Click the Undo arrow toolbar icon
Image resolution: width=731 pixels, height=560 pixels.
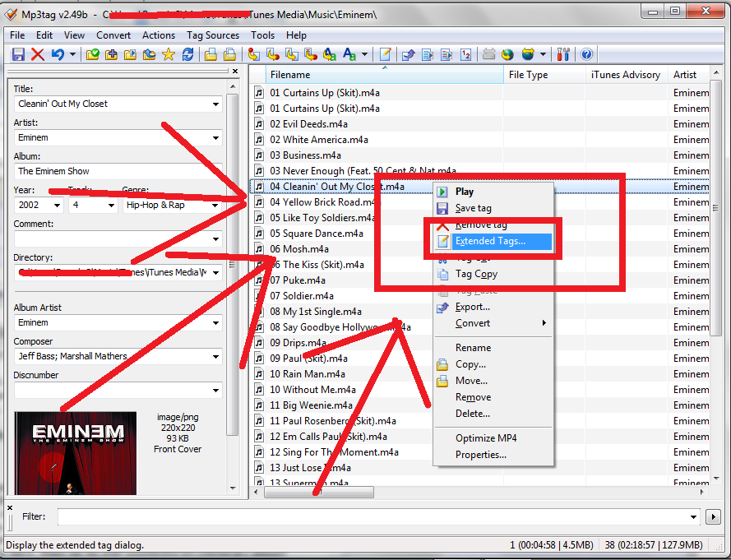point(58,54)
